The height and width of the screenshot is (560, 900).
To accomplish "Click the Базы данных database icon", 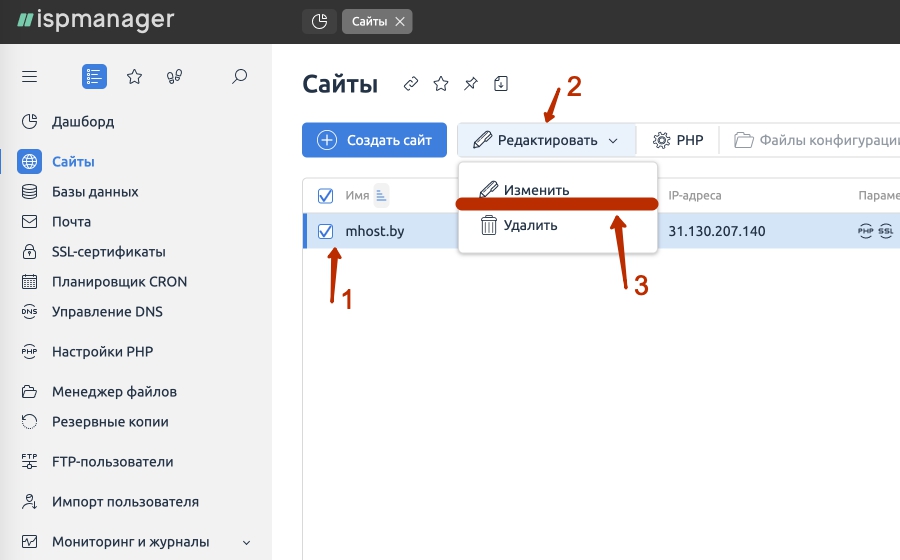I will pyautogui.click(x=29, y=192).
